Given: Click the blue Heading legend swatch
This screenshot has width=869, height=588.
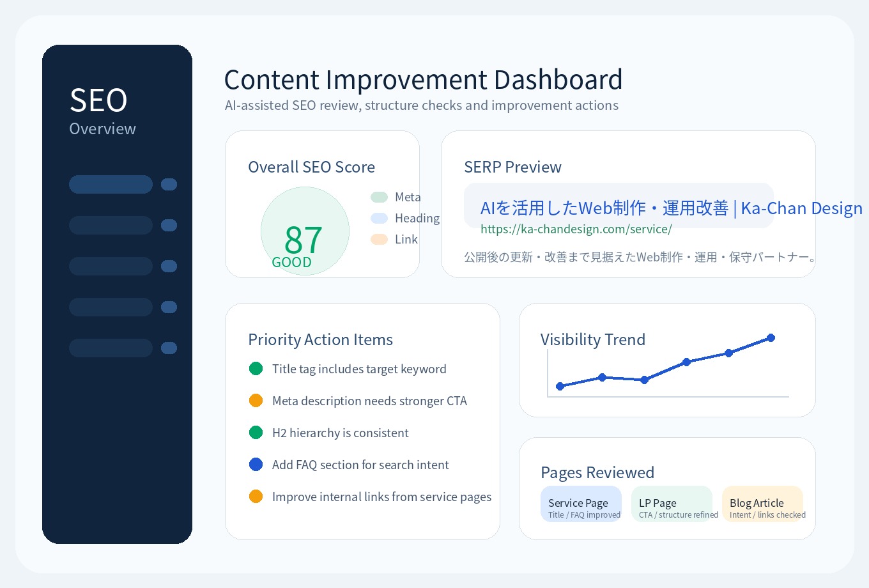Looking at the screenshot, I should pos(379,218).
